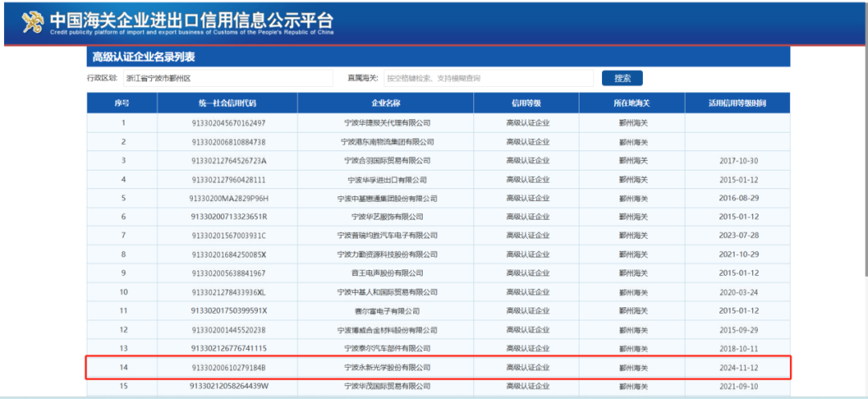Select company 宁波中基人和国际贸易有限公司
The width and height of the screenshot is (868, 399).
386,292
